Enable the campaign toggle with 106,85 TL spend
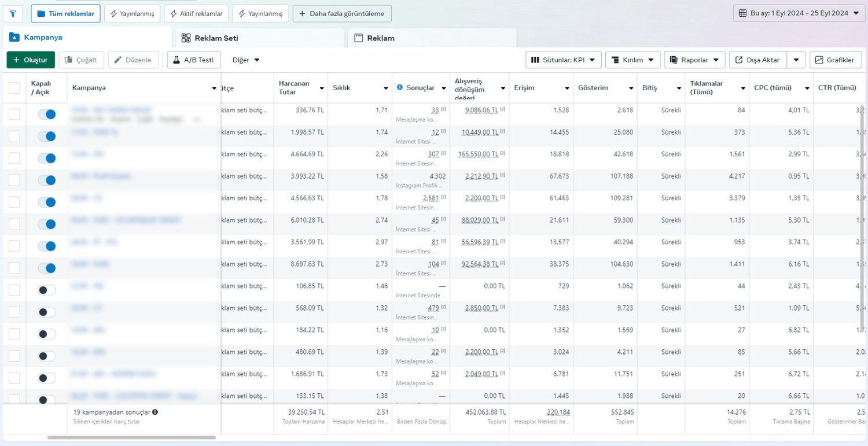Viewport: 868px width, 446px height. [47, 290]
